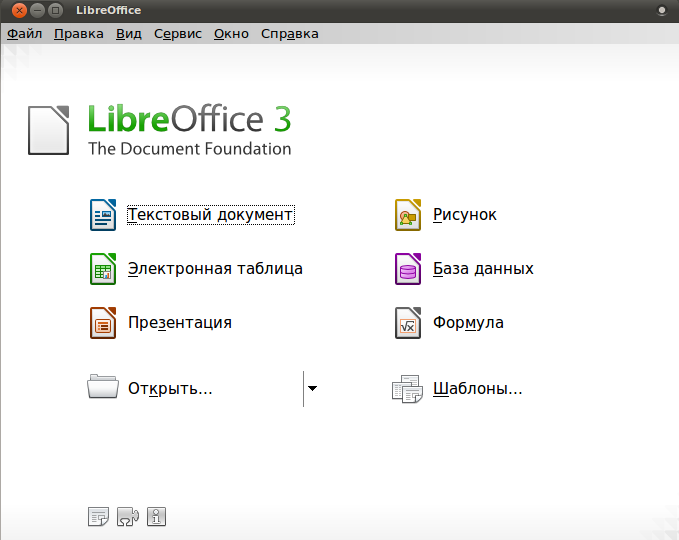This screenshot has width=679, height=540.
Task: Click the Calc spreadsheet icon
Action: coord(103,269)
